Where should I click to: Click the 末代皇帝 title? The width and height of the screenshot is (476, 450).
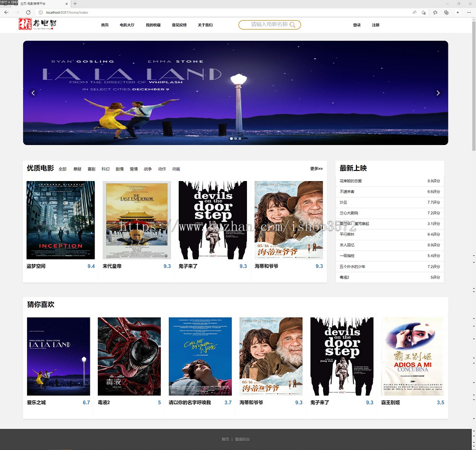tap(112, 266)
